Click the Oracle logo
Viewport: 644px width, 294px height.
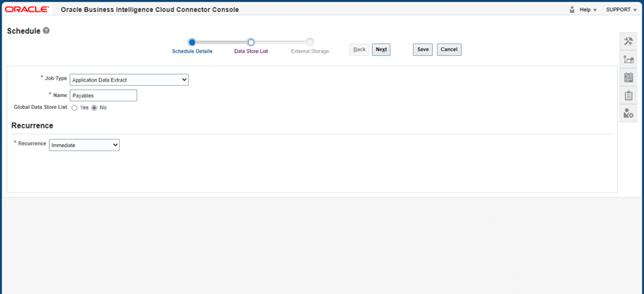pyautogui.click(x=28, y=10)
